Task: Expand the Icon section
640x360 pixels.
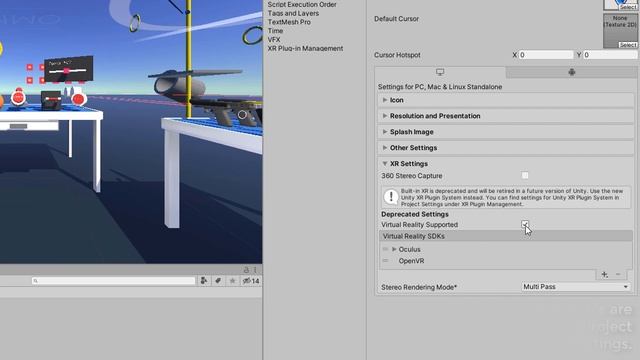Action: tap(506, 100)
